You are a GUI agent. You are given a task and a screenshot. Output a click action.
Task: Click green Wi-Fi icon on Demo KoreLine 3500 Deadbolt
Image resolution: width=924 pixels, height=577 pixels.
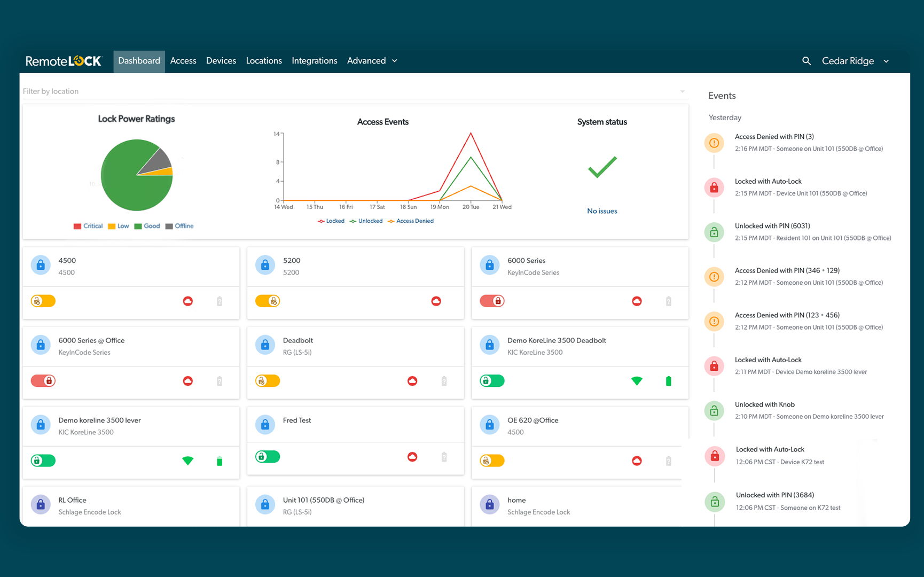coord(637,381)
